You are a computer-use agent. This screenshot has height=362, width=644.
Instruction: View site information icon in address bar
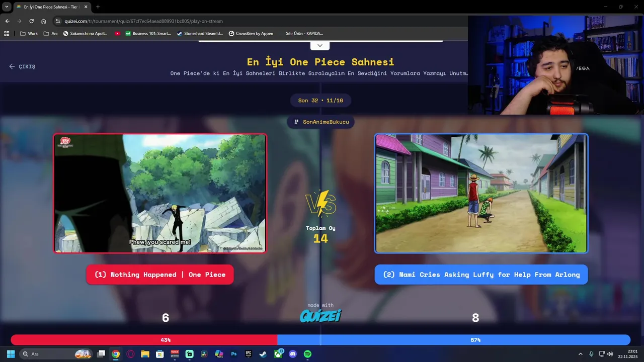pos(58,21)
